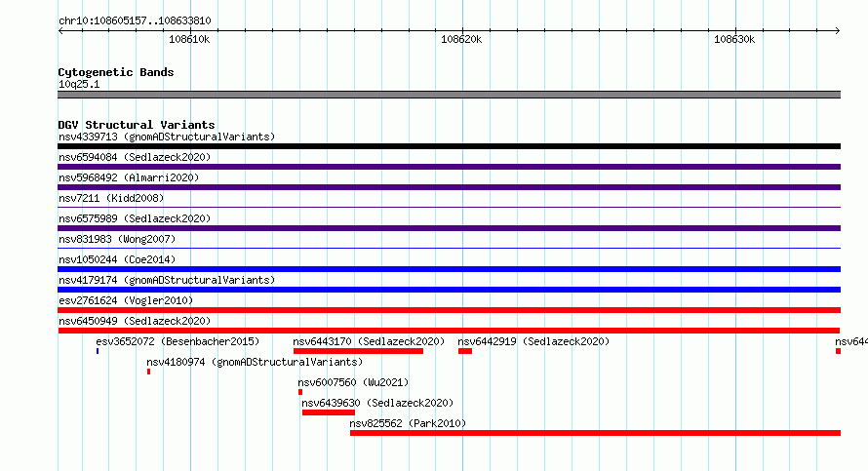Image resolution: width=868 pixels, height=471 pixels.
Task: Select the nsv6007560 (Wu2021) label
Action: pos(353,382)
